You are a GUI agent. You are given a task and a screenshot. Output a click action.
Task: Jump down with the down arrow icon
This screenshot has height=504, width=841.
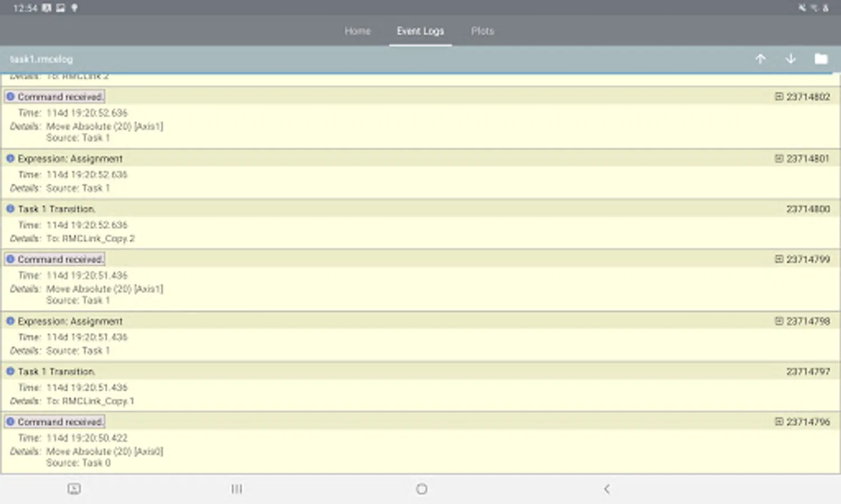[x=791, y=59]
